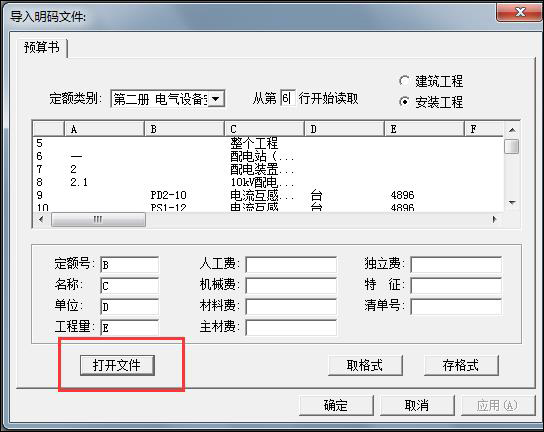Click the 存格式 button
The image size is (544, 432).
(x=461, y=365)
